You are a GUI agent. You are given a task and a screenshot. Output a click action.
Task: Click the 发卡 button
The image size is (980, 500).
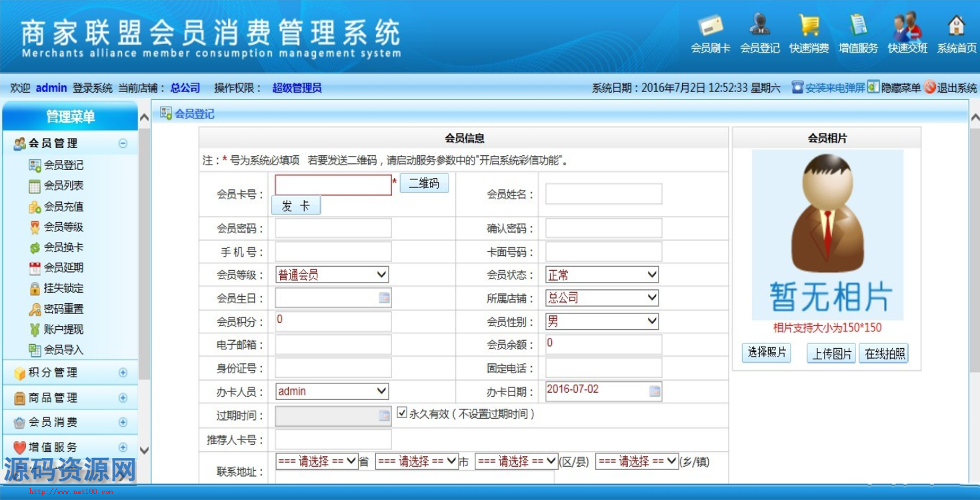296,206
